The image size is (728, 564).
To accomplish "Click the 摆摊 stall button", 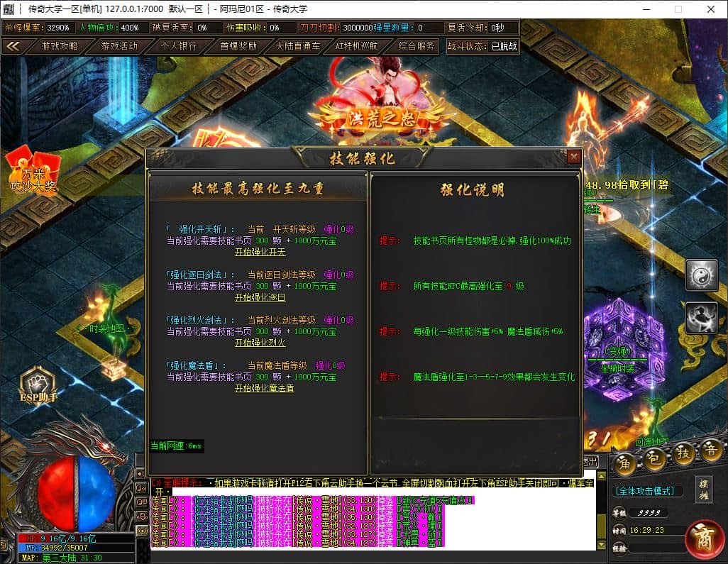I will click(x=704, y=490).
